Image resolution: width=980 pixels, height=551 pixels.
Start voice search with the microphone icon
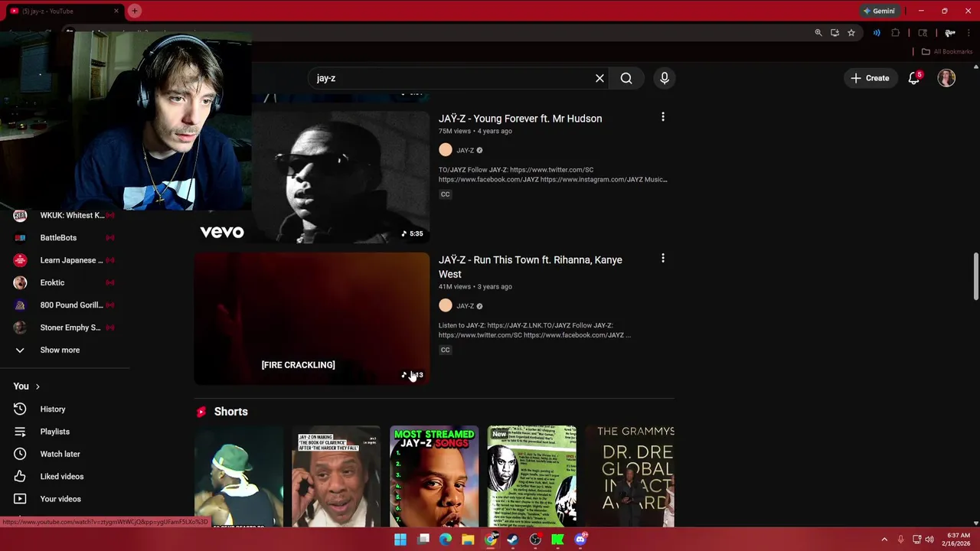coord(665,78)
